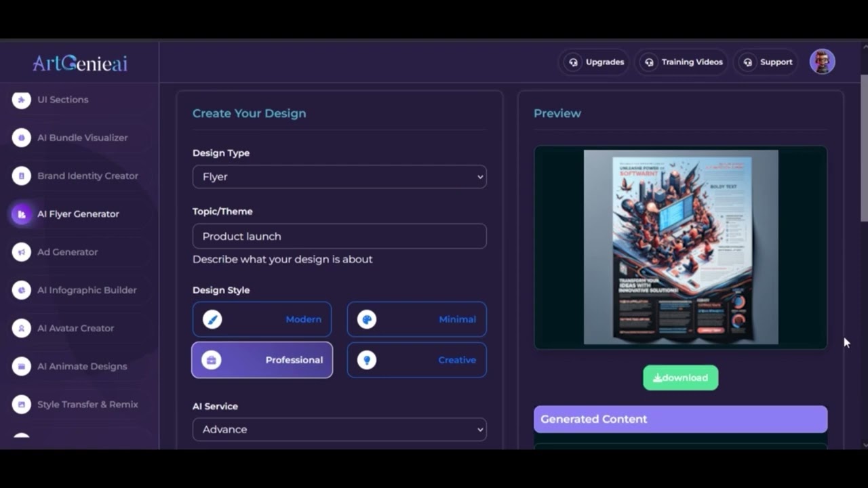Select the Minimal design style
Screen dimensions: 868x488
tap(416, 319)
